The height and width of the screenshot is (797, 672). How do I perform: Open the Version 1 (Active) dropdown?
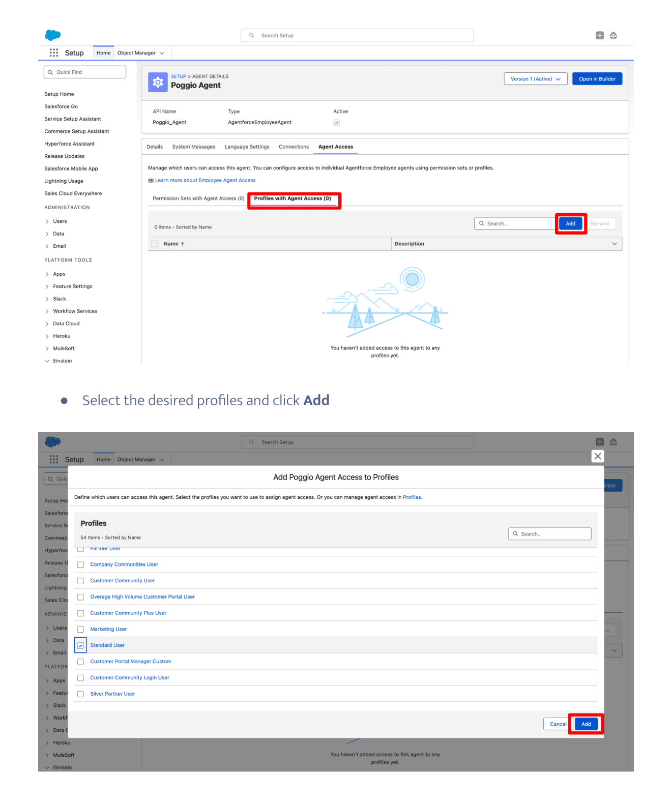click(x=536, y=79)
